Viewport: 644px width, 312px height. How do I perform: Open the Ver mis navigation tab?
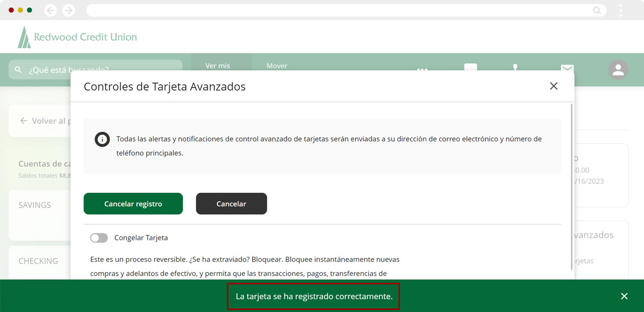click(x=218, y=65)
